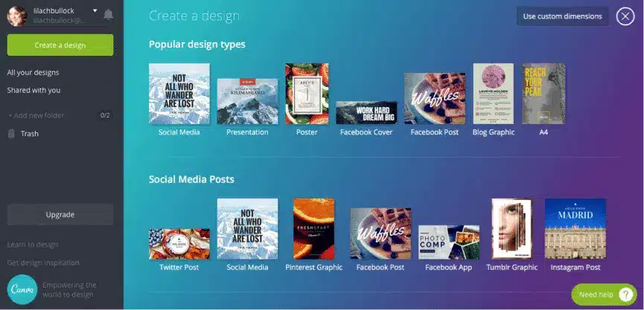Screen dimensions: 644x310
Task: Click Use custom dimensions button
Action: (x=564, y=16)
